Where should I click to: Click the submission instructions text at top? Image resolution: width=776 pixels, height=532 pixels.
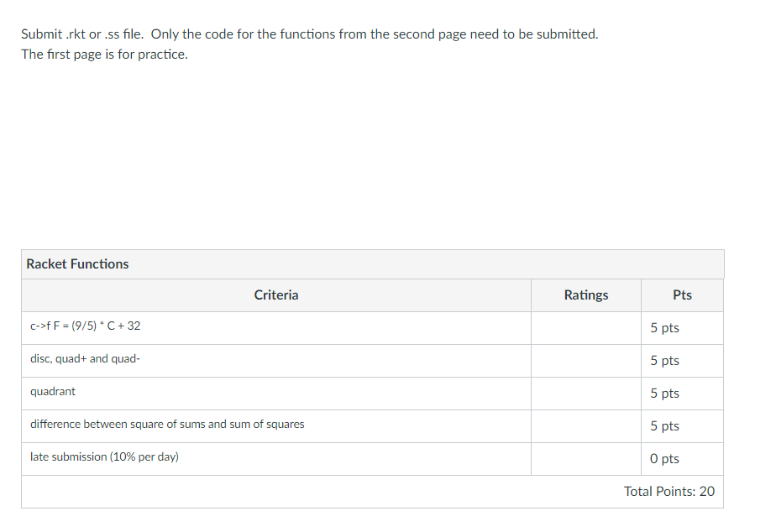pyautogui.click(x=309, y=34)
